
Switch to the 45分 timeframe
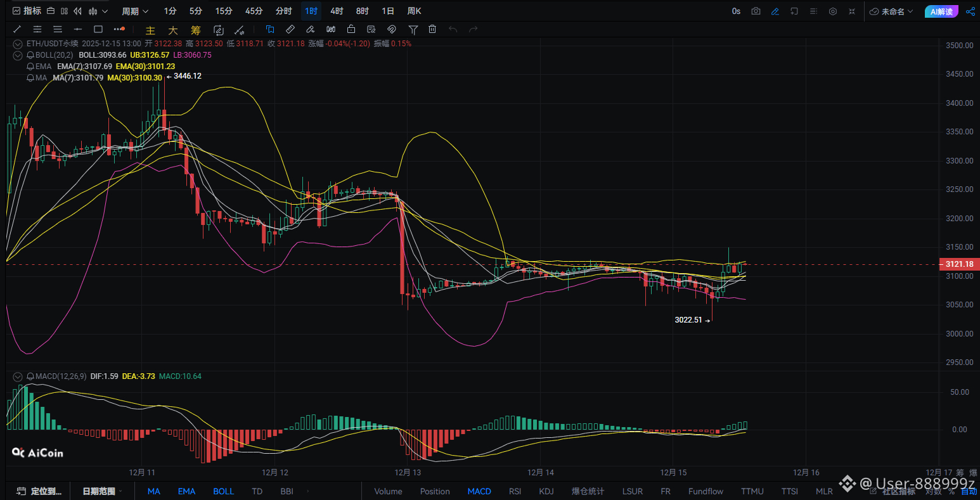click(x=254, y=11)
